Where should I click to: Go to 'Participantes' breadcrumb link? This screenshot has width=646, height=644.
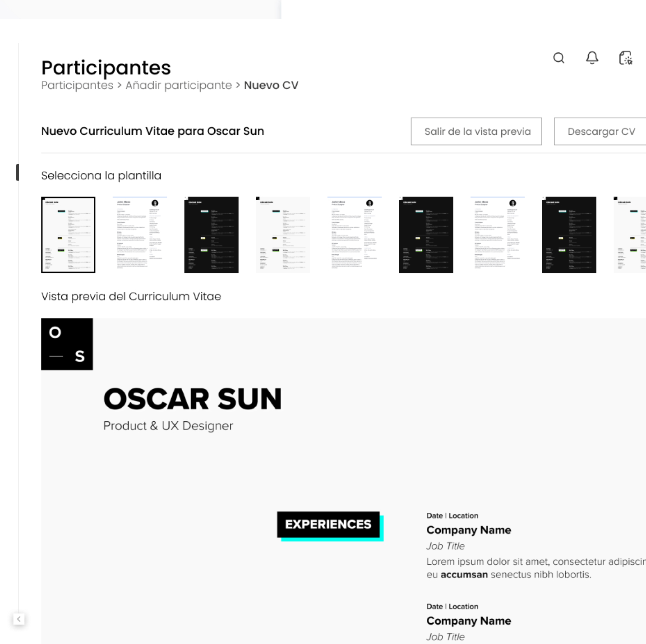point(77,86)
